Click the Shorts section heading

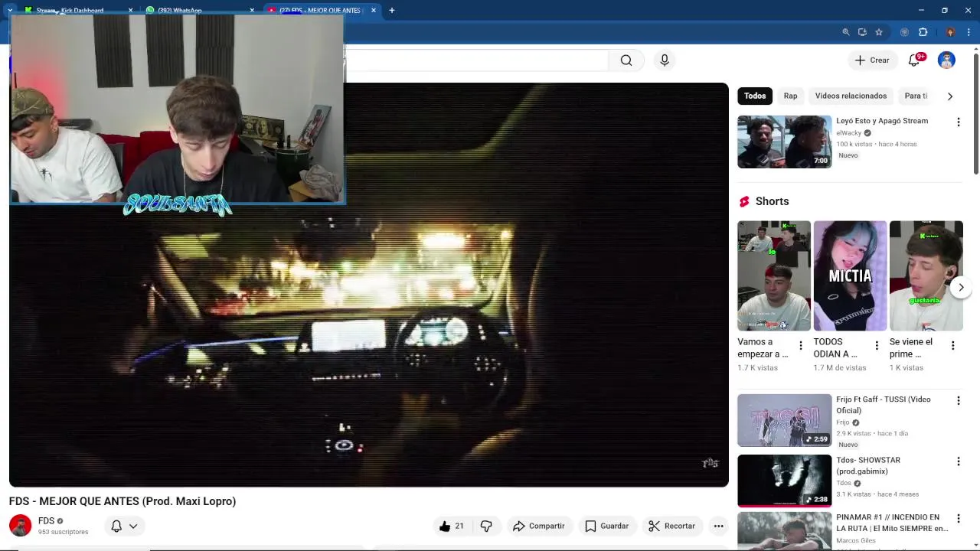pyautogui.click(x=772, y=201)
